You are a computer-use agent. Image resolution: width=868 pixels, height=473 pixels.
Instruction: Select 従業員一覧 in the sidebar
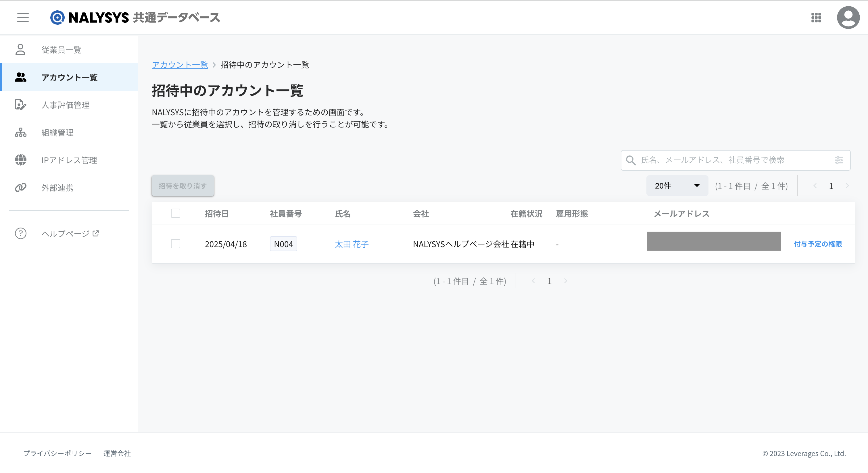pos(61,50)
